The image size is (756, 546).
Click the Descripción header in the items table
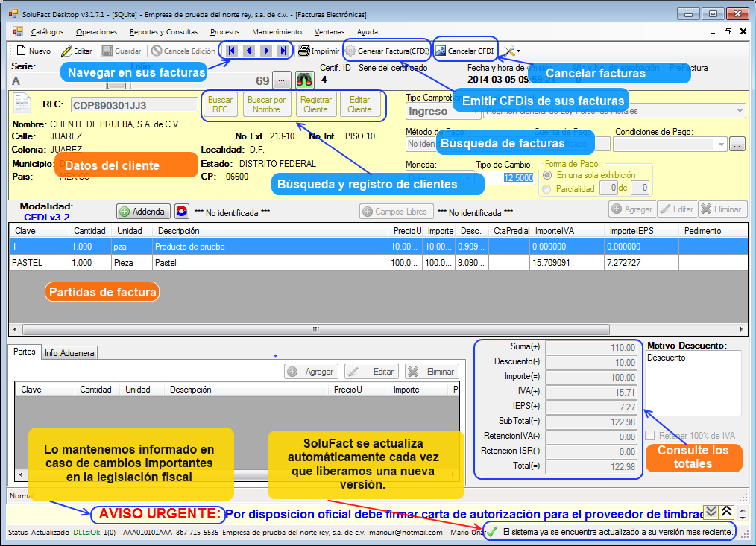click(270, 231)
